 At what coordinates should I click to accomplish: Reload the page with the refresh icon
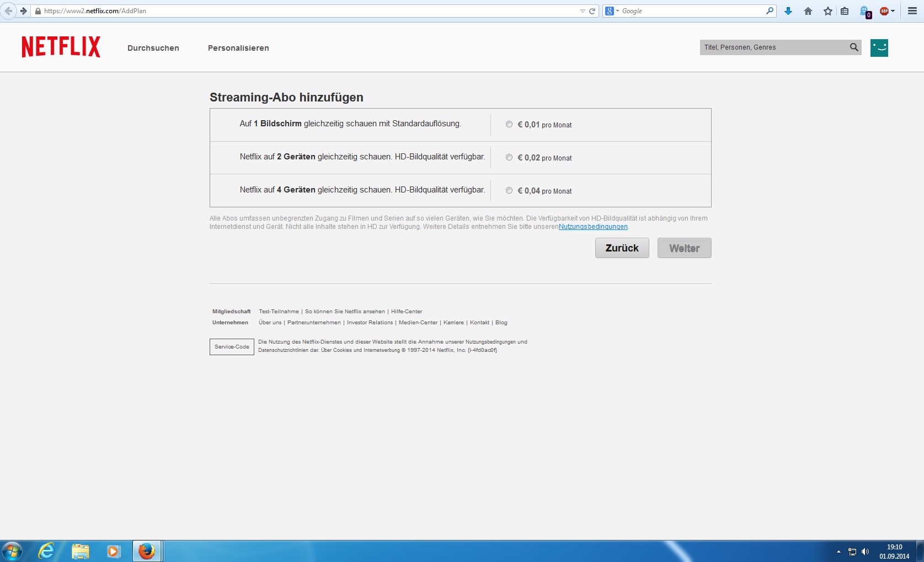tap(592, 11)
